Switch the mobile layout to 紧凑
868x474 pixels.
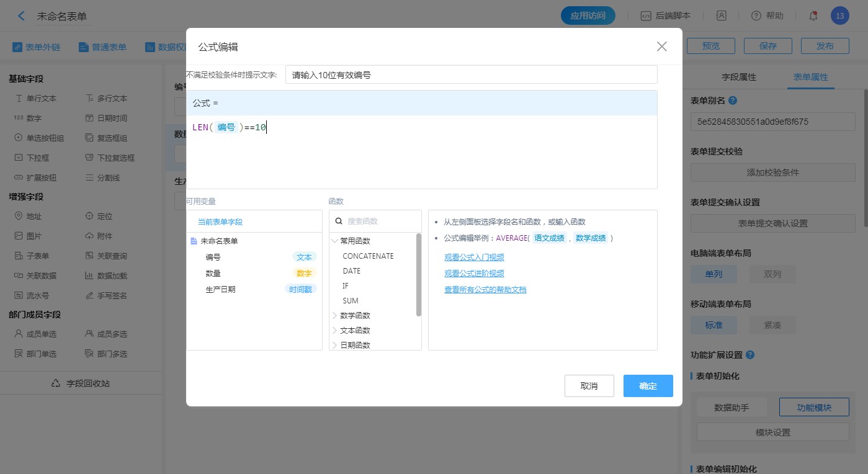pos(772,325)
